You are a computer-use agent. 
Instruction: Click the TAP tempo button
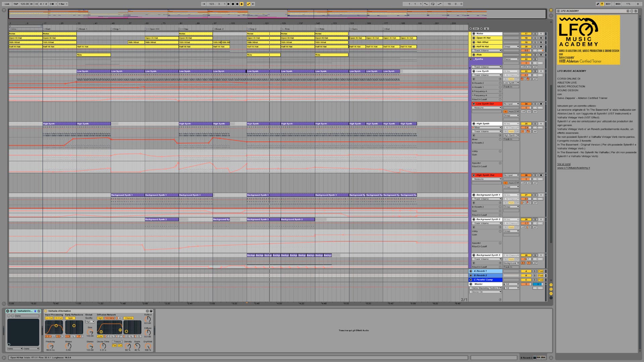(x=16, y=4)
